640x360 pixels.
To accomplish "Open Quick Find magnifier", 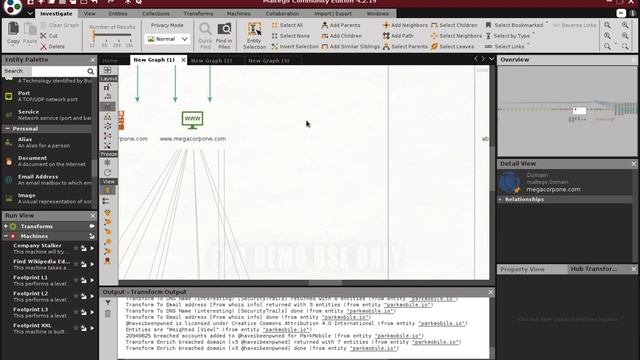I will 205,30.
